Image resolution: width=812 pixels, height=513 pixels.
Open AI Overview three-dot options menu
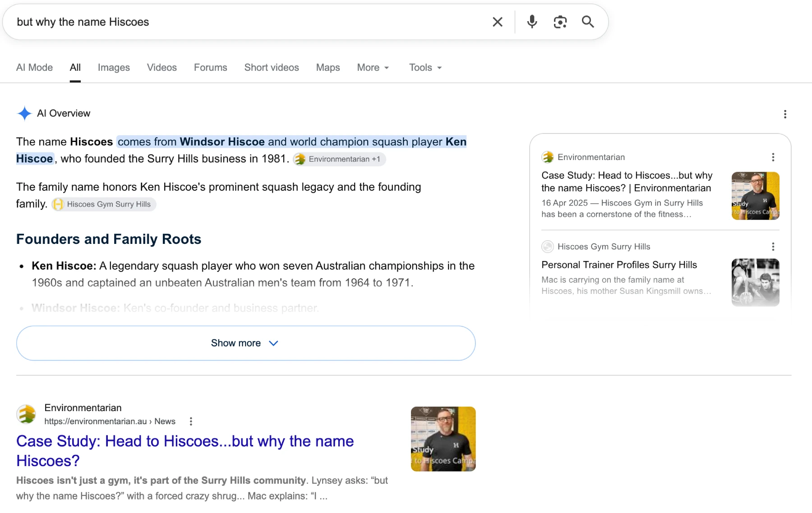click(785, 114)
